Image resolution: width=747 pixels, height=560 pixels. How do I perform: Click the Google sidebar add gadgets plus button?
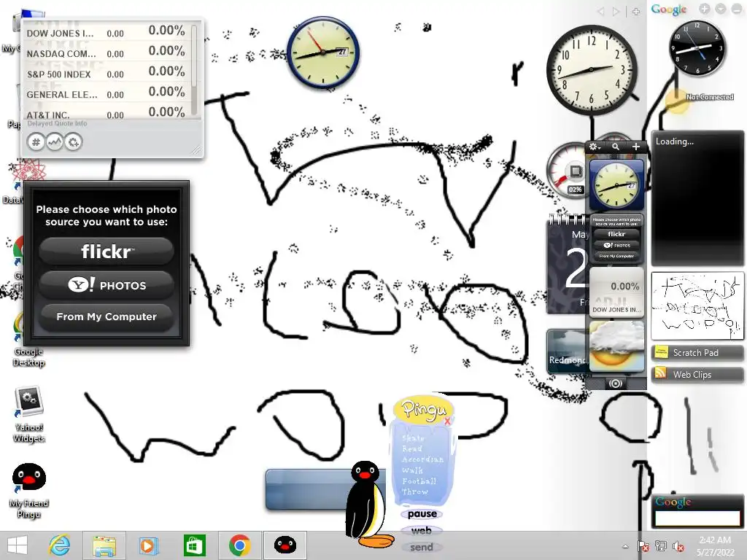click(x=705, y=9)
